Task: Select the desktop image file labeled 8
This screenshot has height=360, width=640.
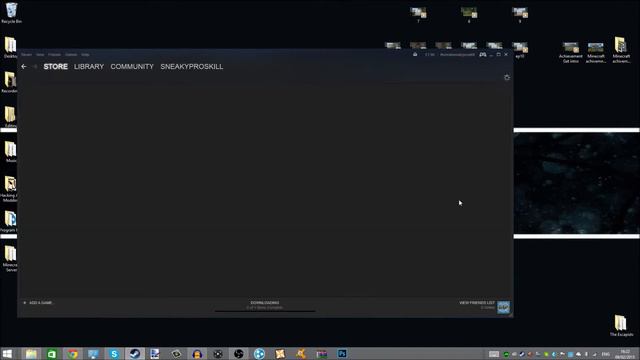Action: pyautogui.click(x=469, y=15)
